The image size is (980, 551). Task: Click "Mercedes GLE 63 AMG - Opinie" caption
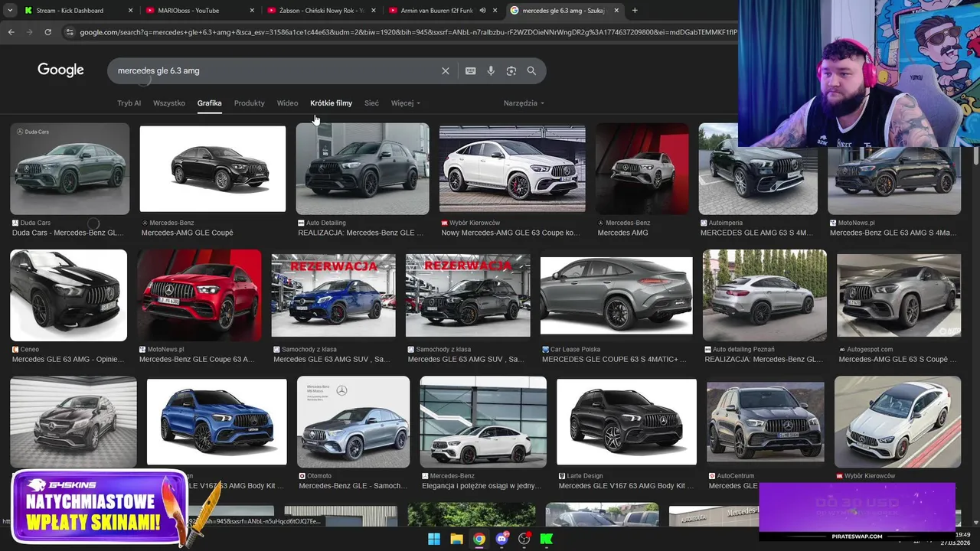[68, 359]
